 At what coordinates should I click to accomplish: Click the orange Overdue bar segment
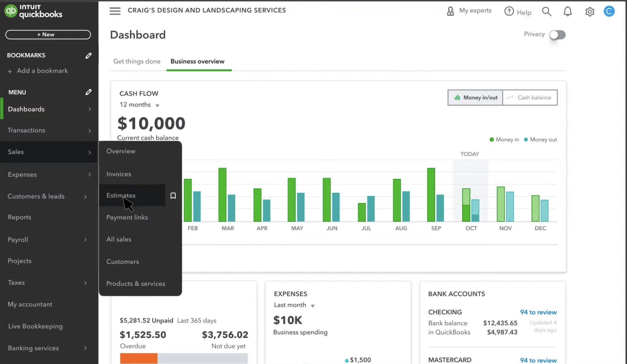pyautogui.click(x=139, y=358)
